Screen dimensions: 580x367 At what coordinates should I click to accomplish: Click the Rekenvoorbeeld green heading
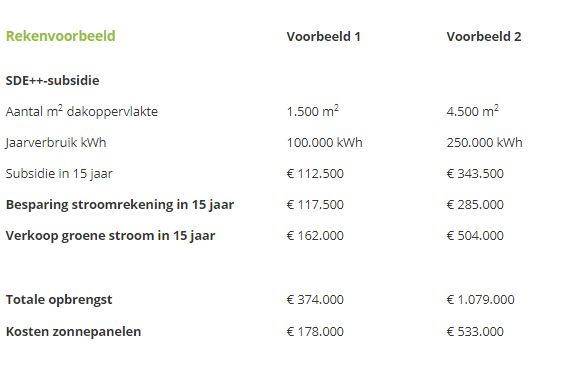pyautogui.click(x=61, y=36)
